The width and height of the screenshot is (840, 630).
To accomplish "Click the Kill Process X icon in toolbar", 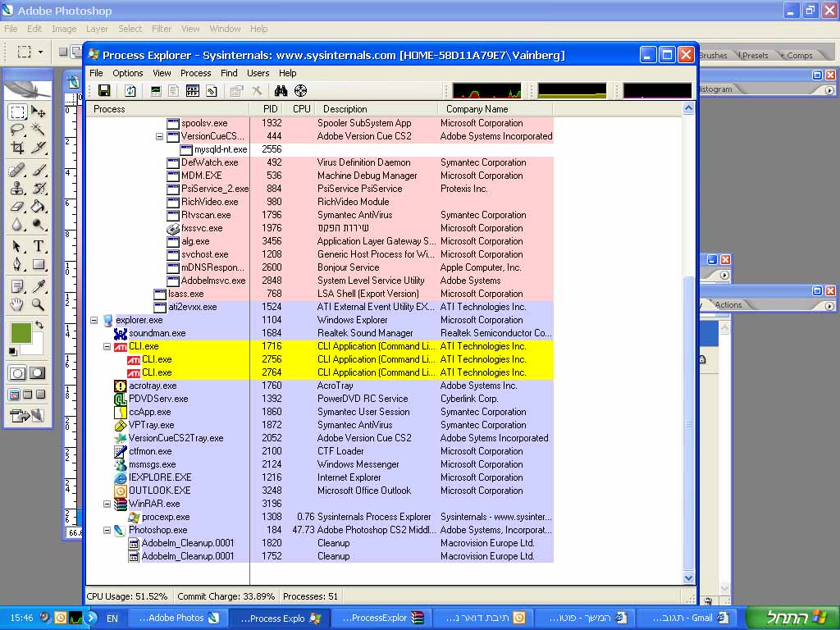I will tap(257, 90).
